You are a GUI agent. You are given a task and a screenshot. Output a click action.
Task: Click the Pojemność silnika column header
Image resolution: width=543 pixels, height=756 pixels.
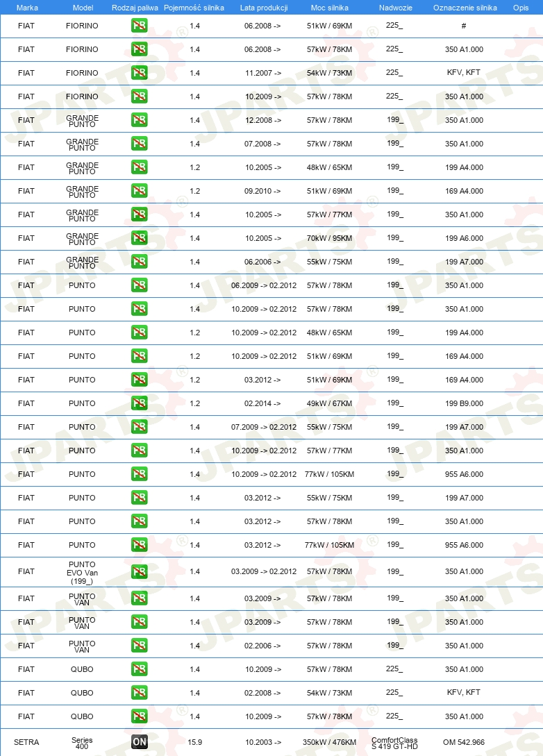point(194,8)
